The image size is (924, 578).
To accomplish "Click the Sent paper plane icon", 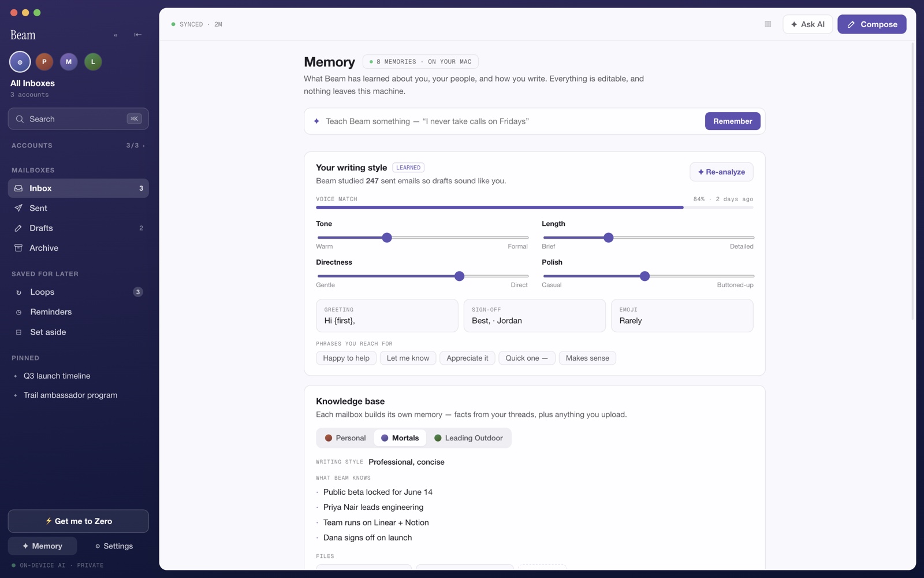I will [18, 208].
